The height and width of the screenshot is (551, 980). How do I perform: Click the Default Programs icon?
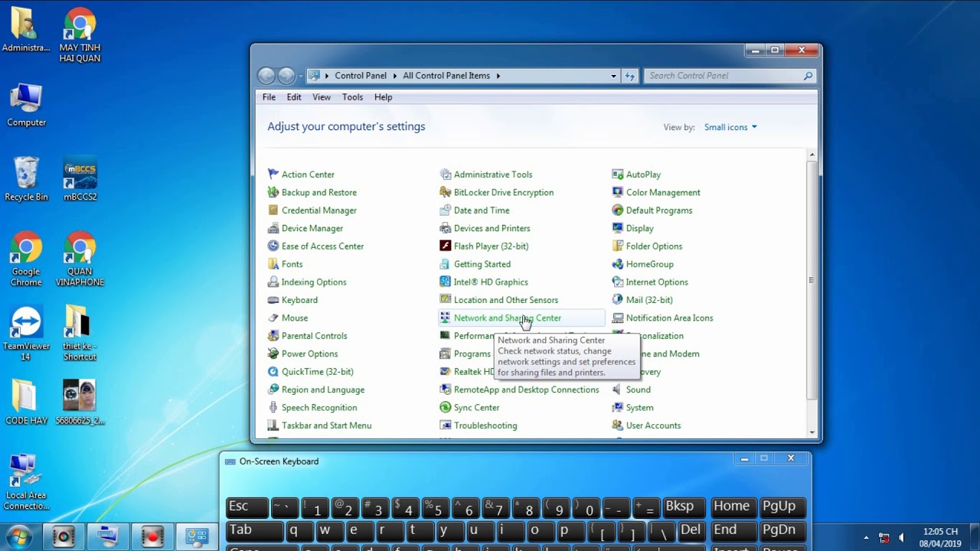point(618,210)
